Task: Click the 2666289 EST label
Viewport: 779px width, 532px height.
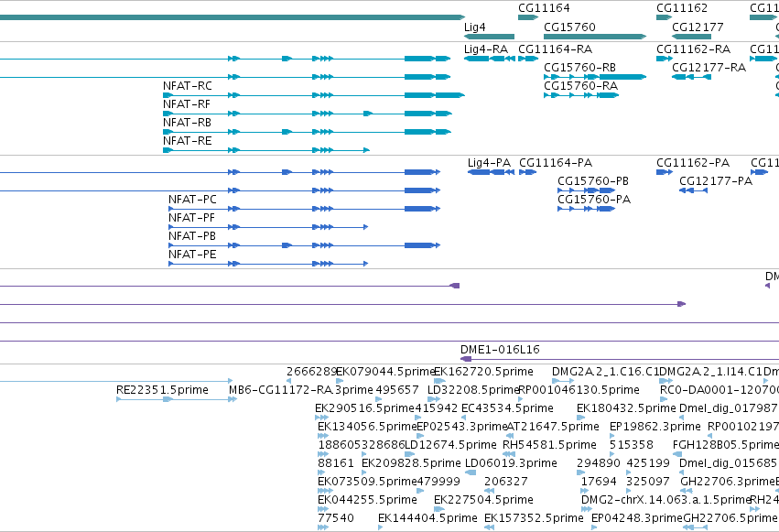Action: (x=311, y=372)
